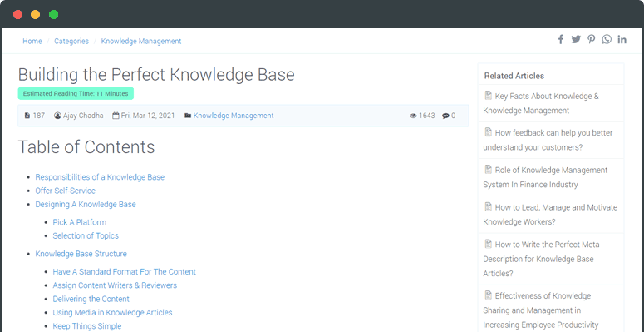The width and height of the screenshot is (644, 332).
Task: Click the eye views icon beside 1643
Action: 413,116
